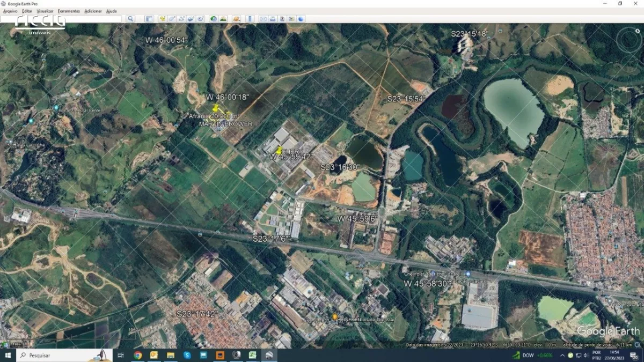This screenshot has width=644, height=362.
Task: Click the Save Image toolbar icon
Action: (x=282, y=19)
